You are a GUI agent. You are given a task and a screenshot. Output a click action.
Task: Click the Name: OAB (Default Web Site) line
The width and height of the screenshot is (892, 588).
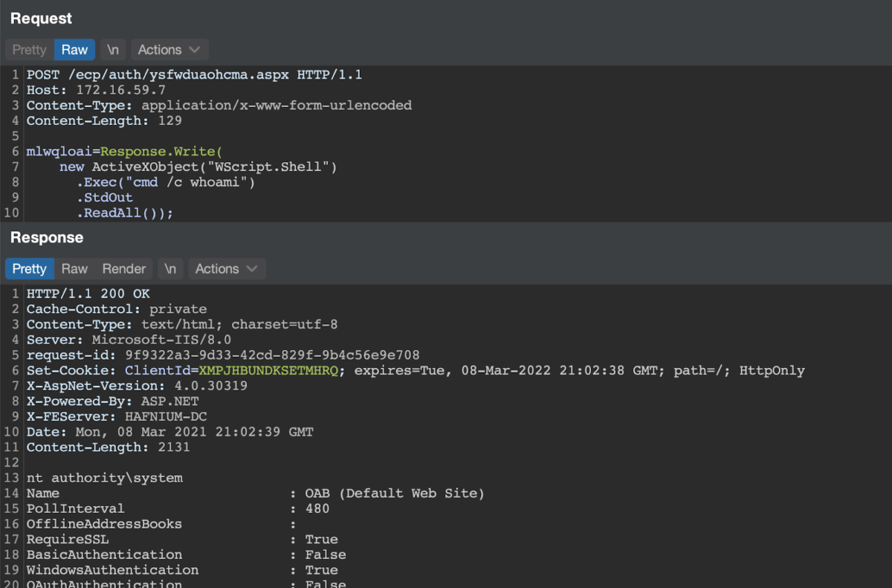256,493
